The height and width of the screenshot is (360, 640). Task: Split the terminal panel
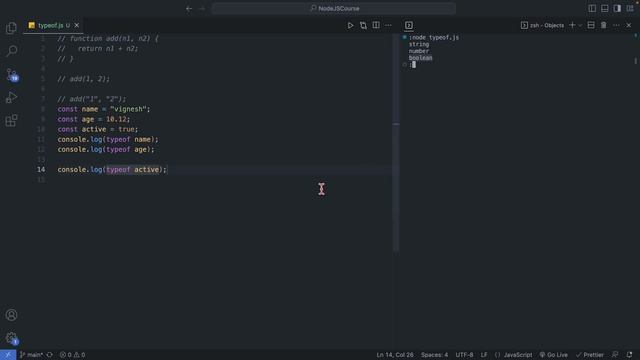pyautogui.click(x=591, y=25)
